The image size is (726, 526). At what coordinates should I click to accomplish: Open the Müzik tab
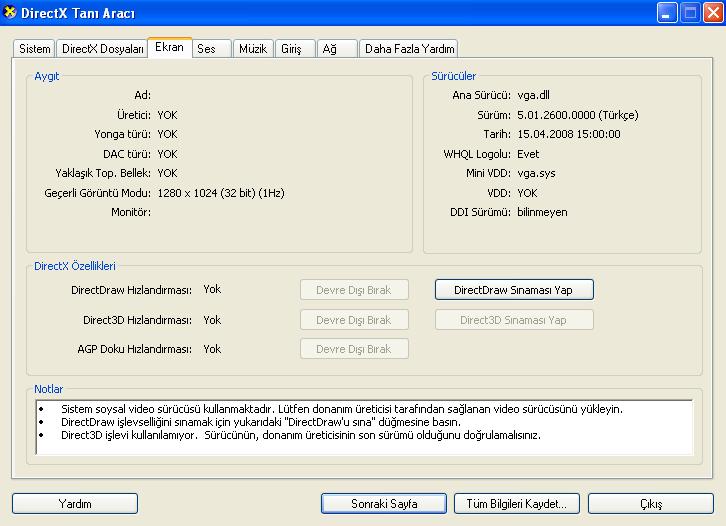pos(253,49)
